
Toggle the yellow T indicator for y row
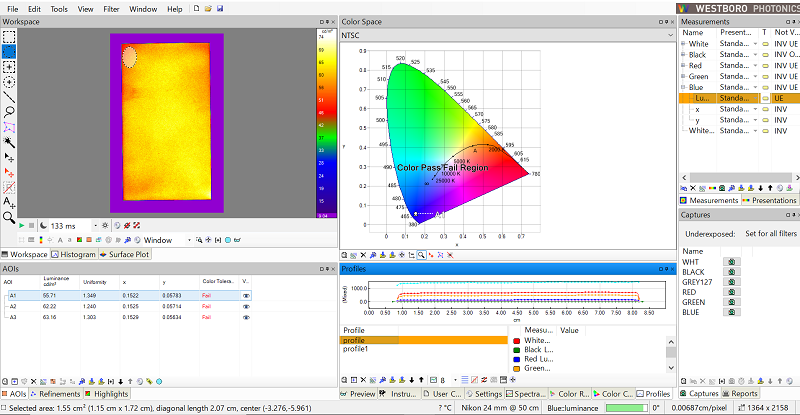(x=765, y=120)
